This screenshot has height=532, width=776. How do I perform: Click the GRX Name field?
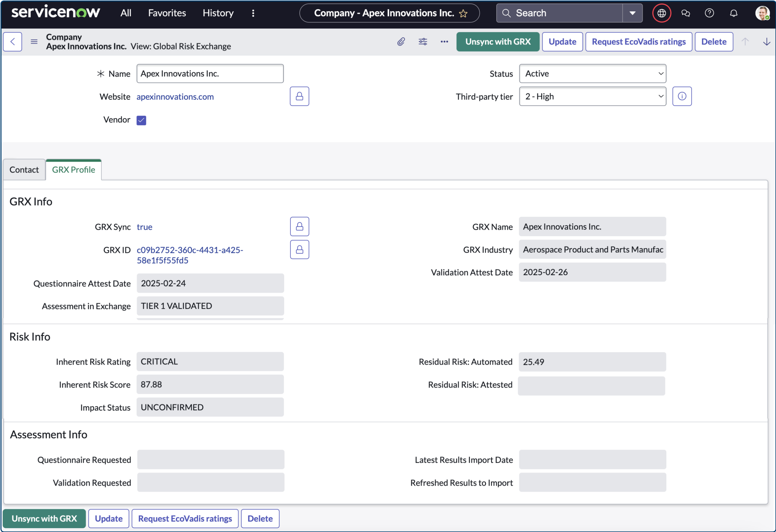592,227
